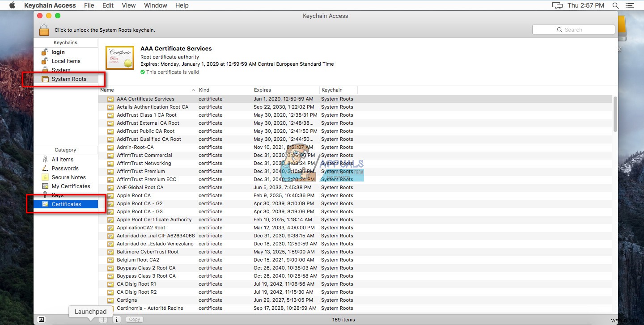Viewport: 644px width, 325px height.
Task: Select the Buypass Class 3 Root CA row
Action: coord(355,276)
